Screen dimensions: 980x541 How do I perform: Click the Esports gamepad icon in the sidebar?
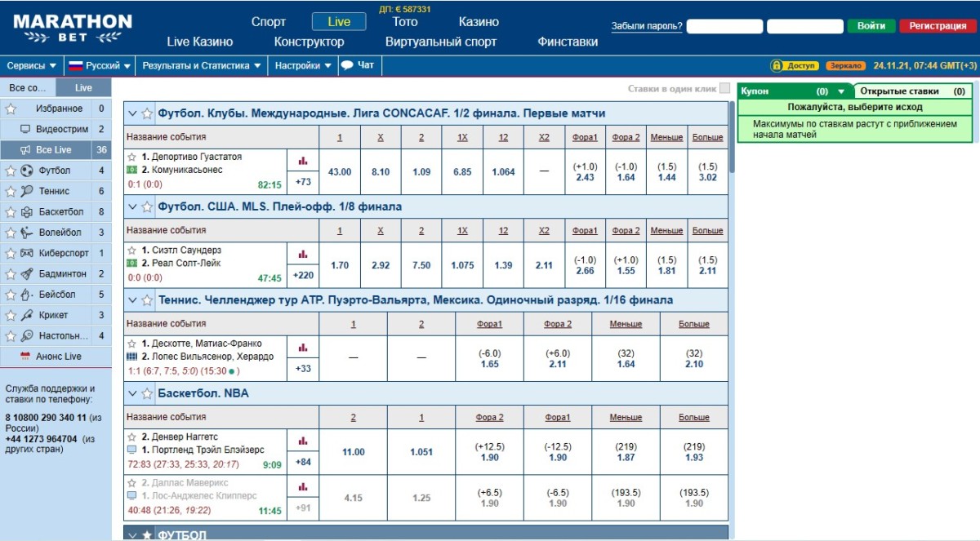(x=27, y=253)
